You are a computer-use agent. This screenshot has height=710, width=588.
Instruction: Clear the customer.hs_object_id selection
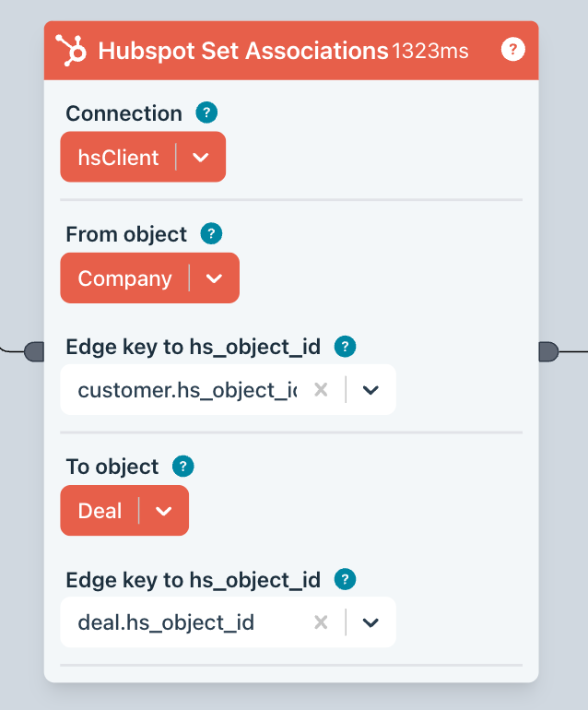click(x=321, y=389)
